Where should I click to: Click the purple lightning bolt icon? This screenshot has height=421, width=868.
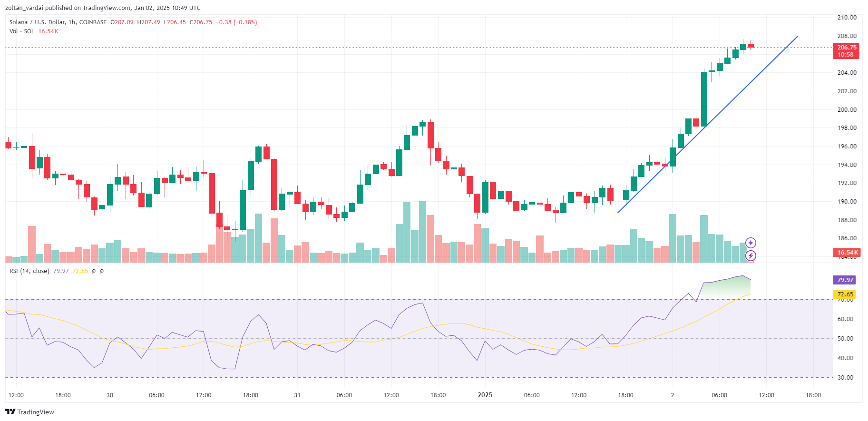point(751,256)
